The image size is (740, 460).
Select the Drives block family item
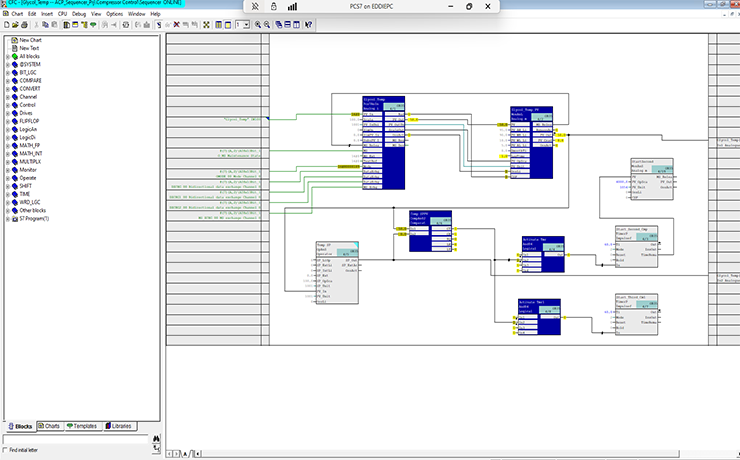(28, 113)
